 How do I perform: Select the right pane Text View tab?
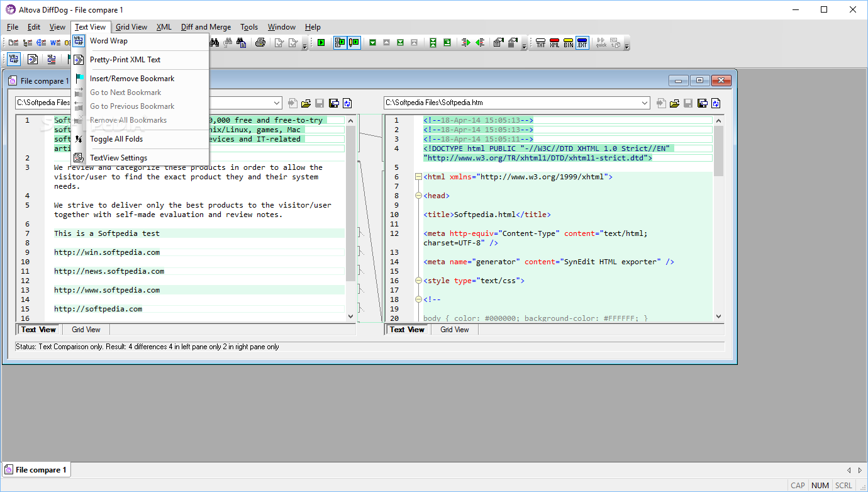[x=407, y=330]
